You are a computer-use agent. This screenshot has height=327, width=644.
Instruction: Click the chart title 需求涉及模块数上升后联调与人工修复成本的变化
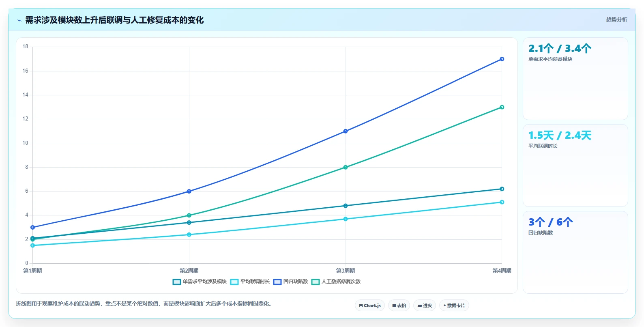114,20
